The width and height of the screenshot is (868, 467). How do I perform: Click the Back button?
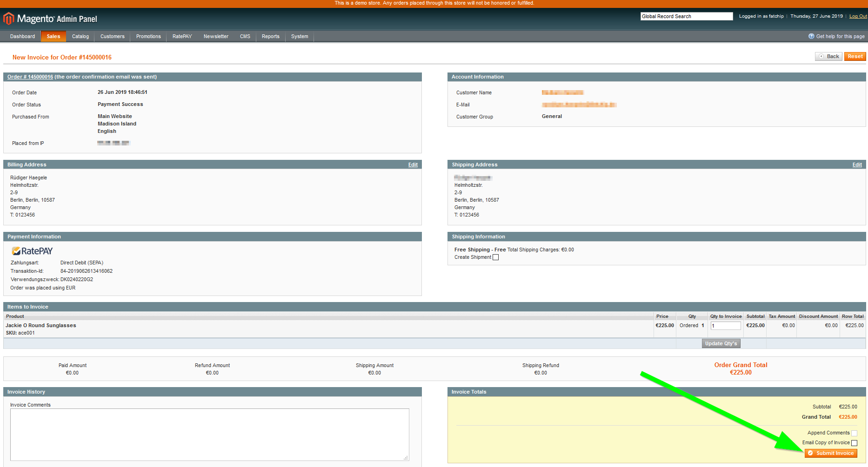(828, 56)
